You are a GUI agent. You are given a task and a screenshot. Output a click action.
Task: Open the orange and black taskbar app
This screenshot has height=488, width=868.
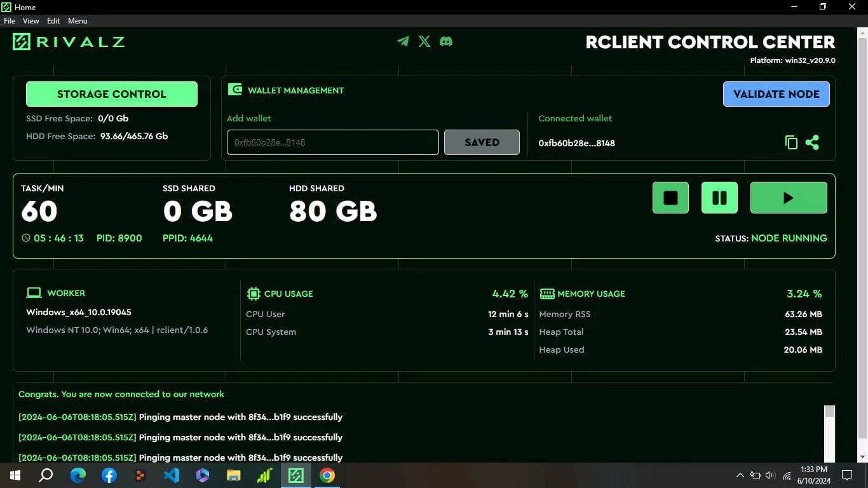pyautogui.click(x=140, y=475)
